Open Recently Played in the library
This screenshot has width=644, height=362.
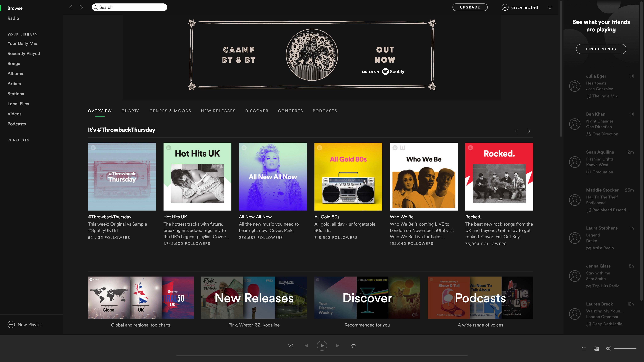click(x=24, y=53)
